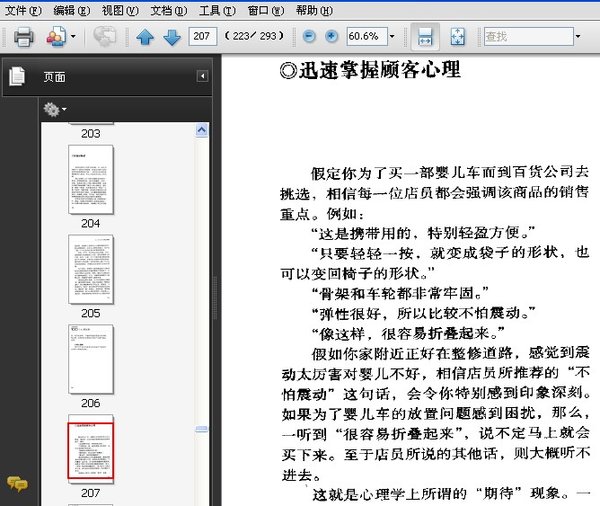Enable fit width scrolling mode
The height and width of the screenshot is (506, 600).
tap(425, 37)
